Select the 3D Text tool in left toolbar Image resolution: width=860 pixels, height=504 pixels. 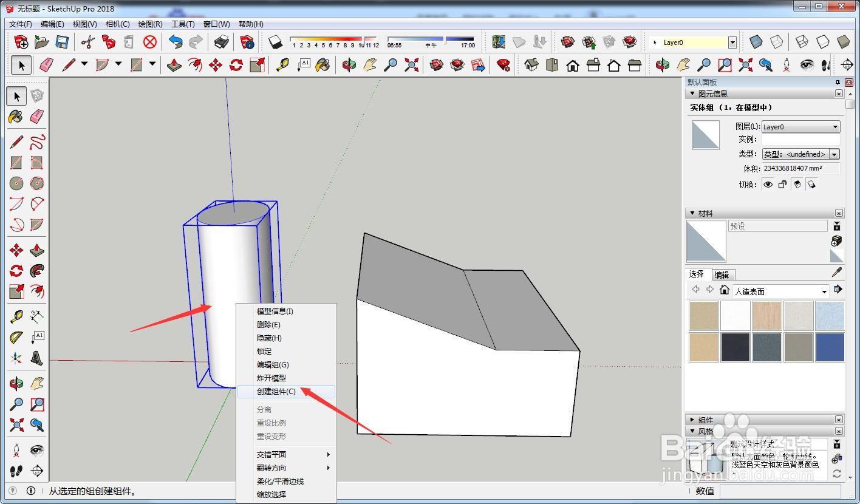pos(37,358)
